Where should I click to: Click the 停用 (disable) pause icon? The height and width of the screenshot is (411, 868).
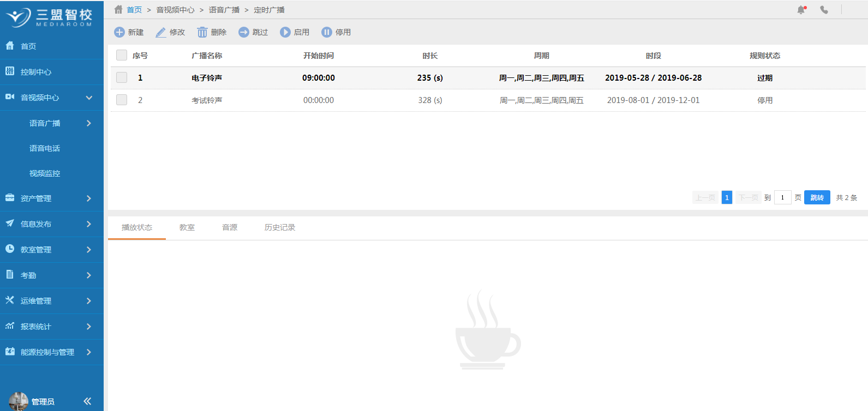tap(327, 32)
